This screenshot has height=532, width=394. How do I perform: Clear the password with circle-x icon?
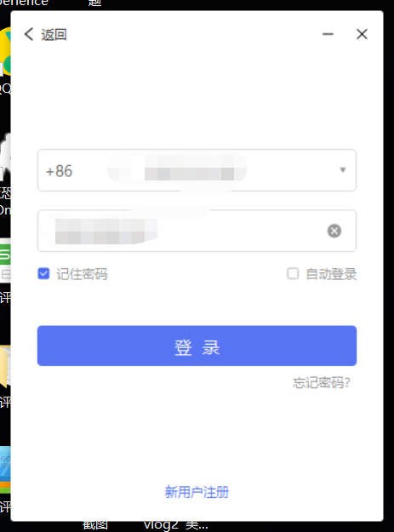(x=334, y=231)
